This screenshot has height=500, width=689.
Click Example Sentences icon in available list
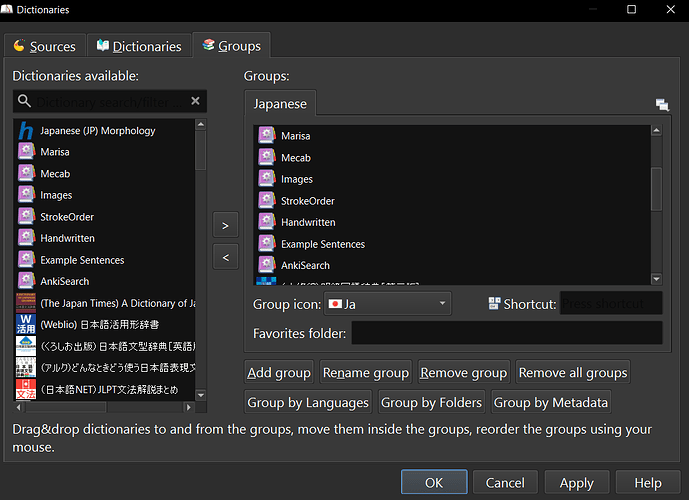[x=26, y=259]
